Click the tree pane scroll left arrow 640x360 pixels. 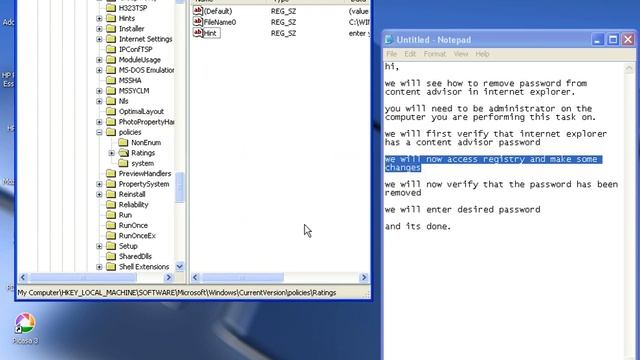23,278
